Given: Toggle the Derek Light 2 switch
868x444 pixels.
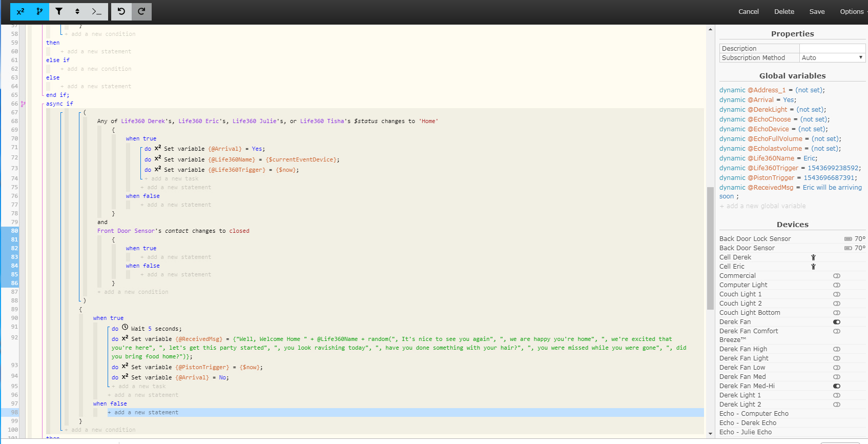Looking at the screenshot, I should (x=837, y=405).
